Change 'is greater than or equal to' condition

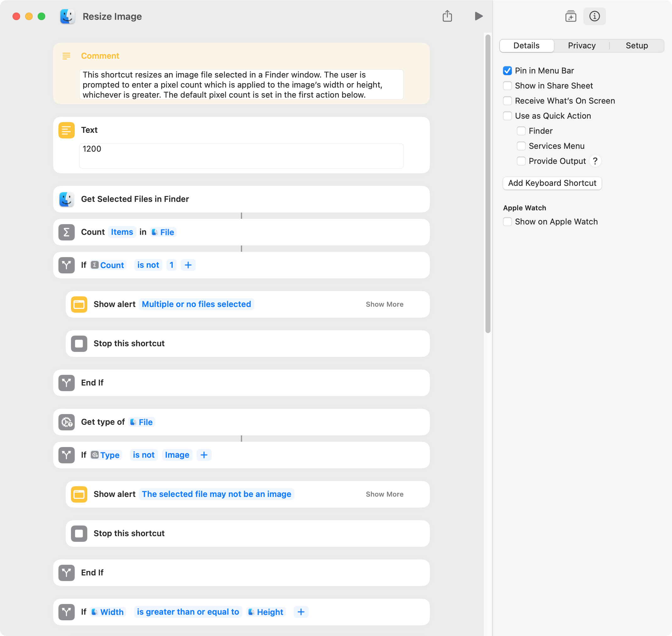tap(188, 612)
